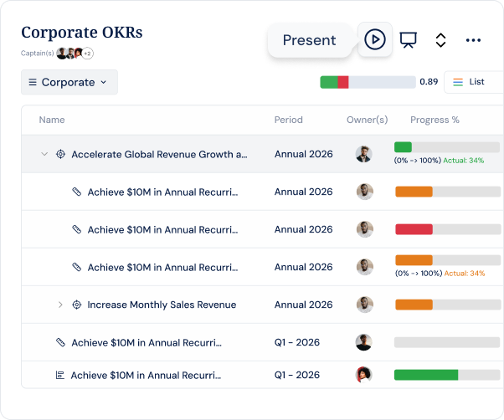The image size is (504, 420).
Task: Sort by the Name column header
Action: coord(52,120)
